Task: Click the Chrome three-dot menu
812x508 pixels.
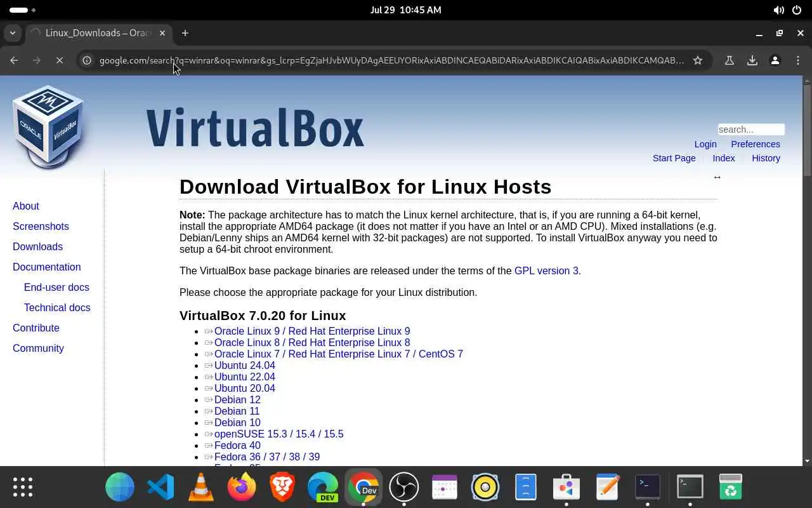Action: coord(797,60)
